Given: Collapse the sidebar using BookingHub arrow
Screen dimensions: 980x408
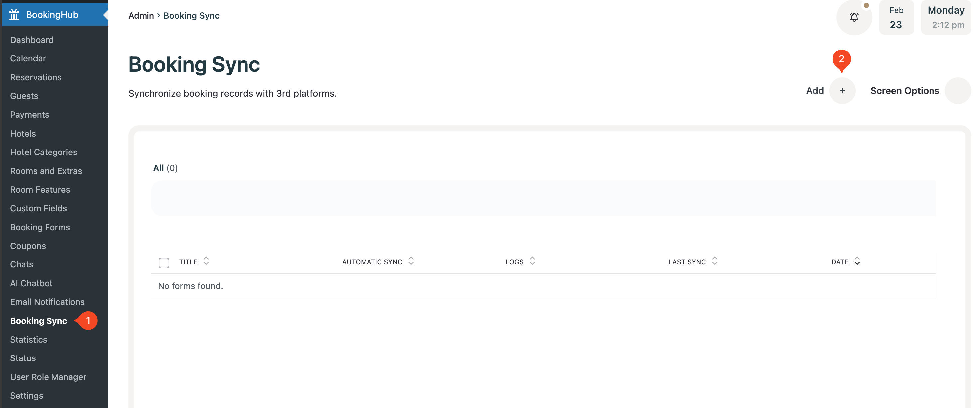Looking at the screenshot, I should 105,15.
